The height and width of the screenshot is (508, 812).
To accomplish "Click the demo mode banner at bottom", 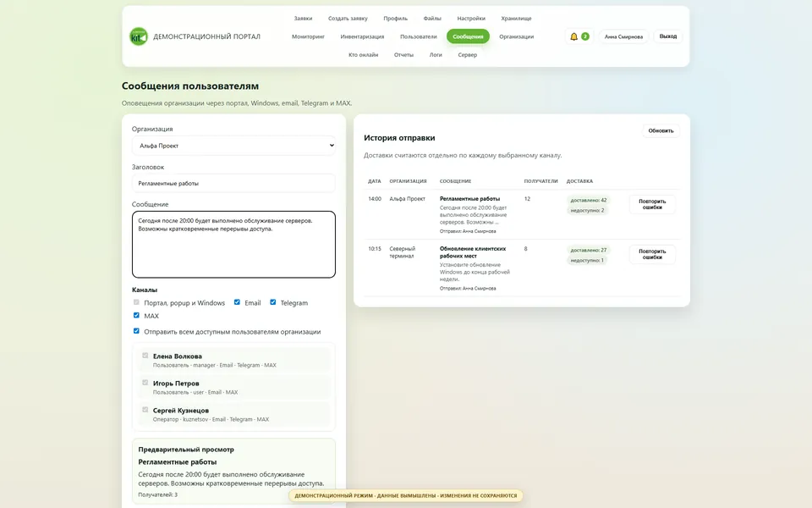I will 405,495.
